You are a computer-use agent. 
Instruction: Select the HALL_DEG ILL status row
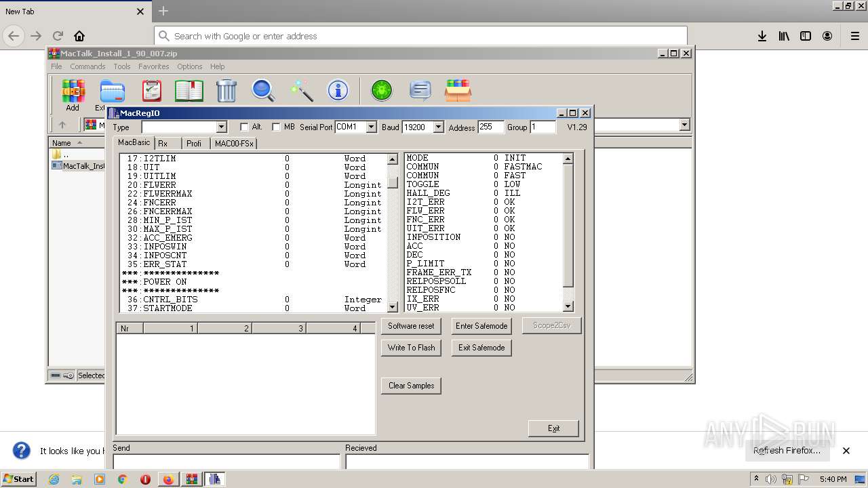[484, 193]
